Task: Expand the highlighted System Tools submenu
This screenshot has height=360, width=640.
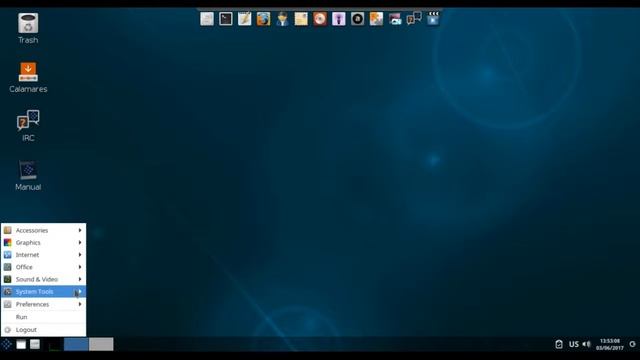Action: (43, 291)
